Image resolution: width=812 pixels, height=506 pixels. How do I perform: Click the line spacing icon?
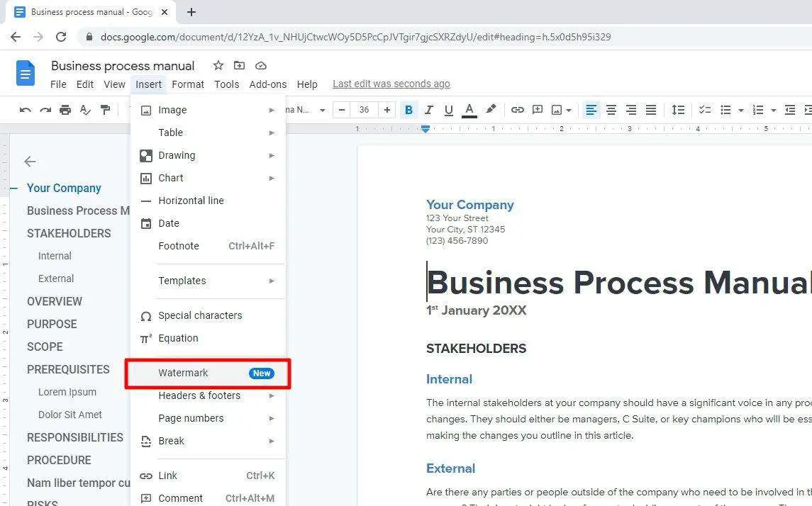click(x=678, y=110)
